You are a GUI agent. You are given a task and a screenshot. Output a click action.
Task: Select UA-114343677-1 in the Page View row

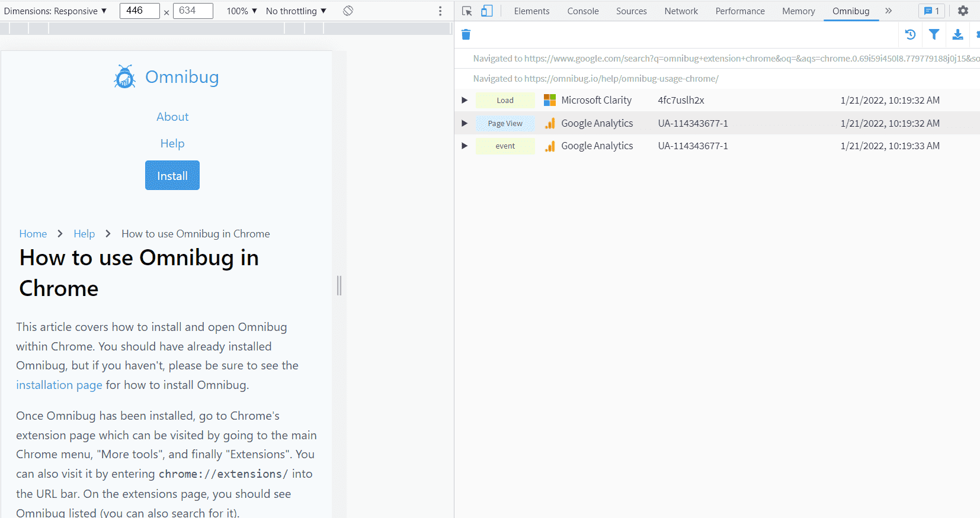[693, 123]
